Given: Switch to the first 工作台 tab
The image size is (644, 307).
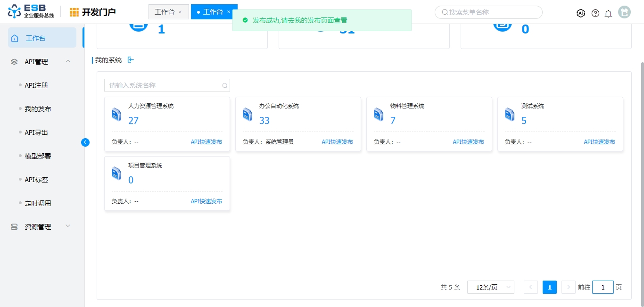Looking at the screenshot, I should click(165, 12).
